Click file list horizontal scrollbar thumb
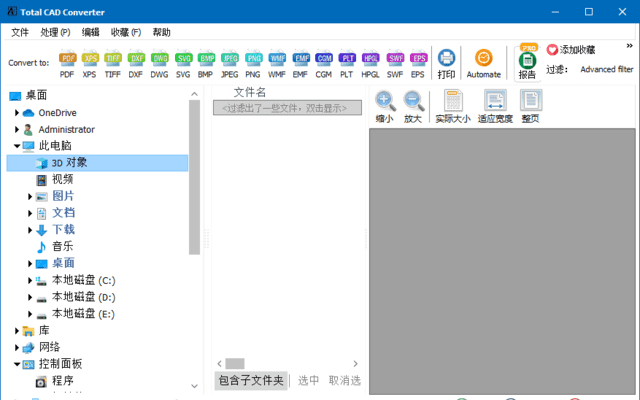The height and width of the screenshot is (400, 640). 235,363
